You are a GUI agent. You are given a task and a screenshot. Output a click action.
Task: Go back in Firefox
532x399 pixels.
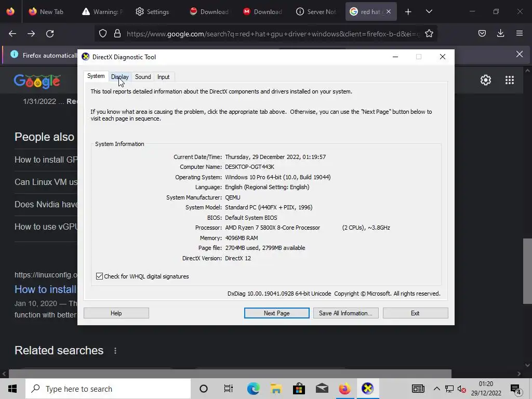coord(12,34)
